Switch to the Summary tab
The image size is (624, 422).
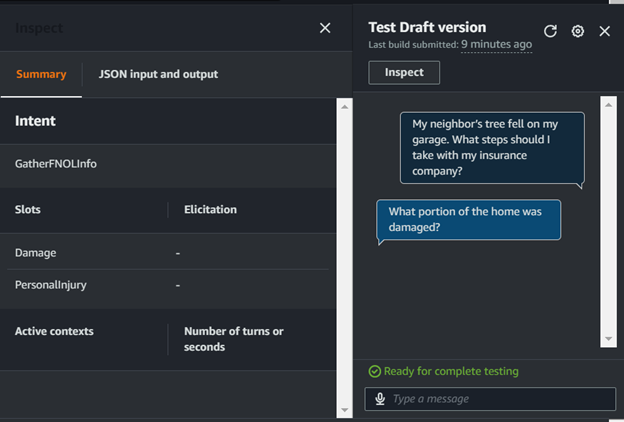click(x=41, y=74)
